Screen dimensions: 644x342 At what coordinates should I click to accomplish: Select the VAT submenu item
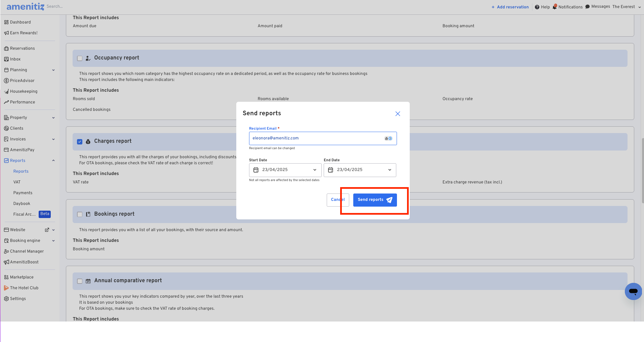coord(17,182)
